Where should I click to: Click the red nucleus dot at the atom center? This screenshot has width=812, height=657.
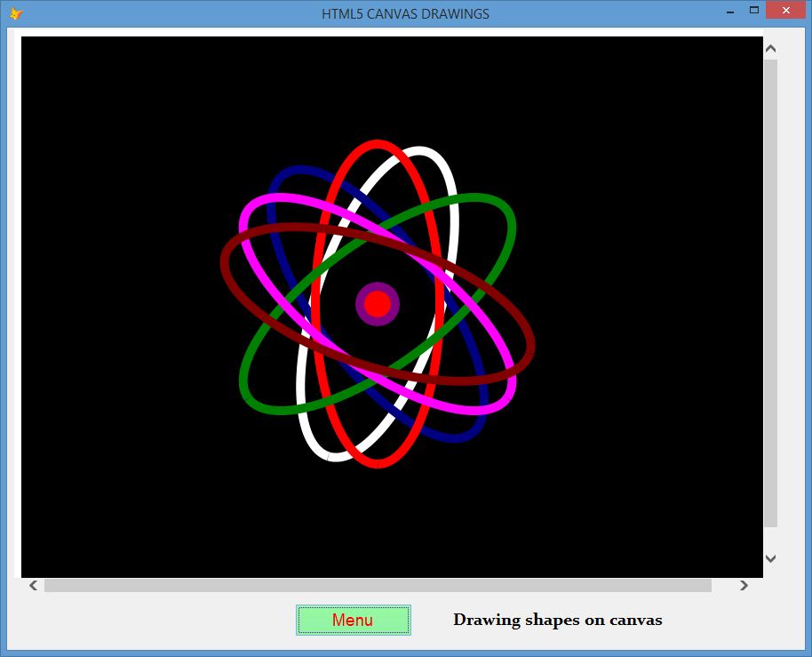click(378, 303)
